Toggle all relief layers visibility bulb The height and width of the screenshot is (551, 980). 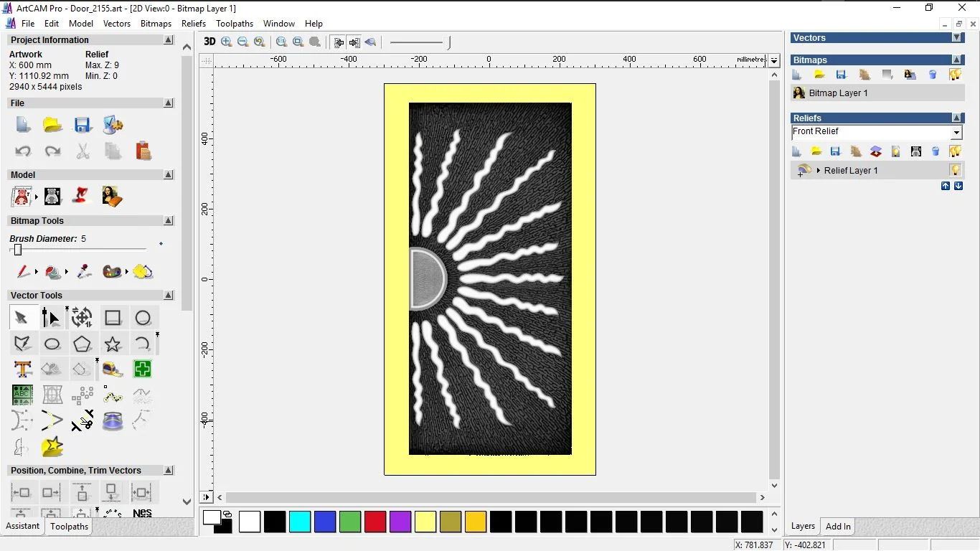(x=955, y=151)
